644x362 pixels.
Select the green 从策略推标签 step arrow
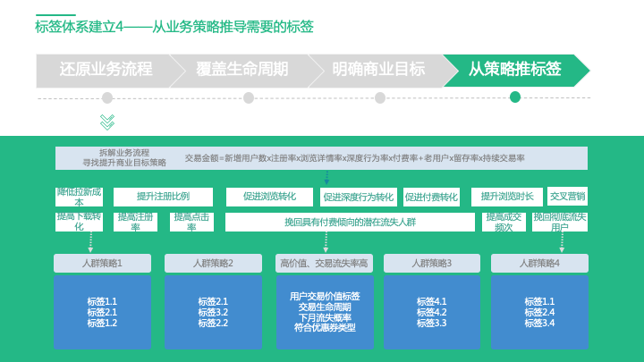[515, 70]
